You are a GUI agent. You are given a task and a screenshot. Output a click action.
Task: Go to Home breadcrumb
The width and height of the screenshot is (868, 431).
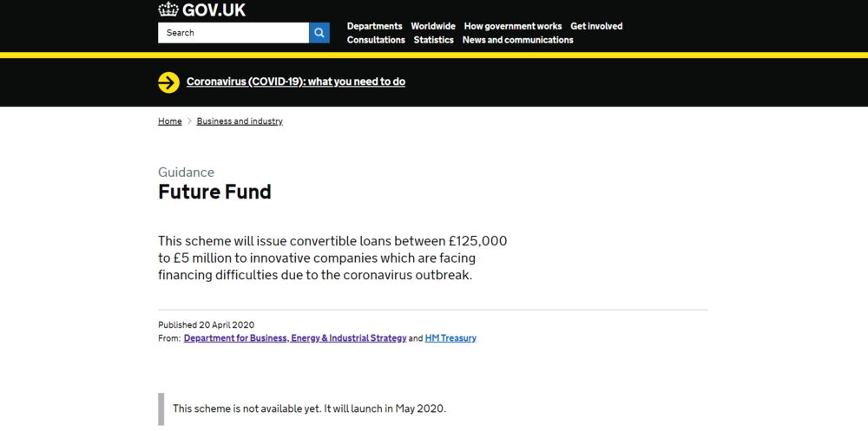coord(170,121)
